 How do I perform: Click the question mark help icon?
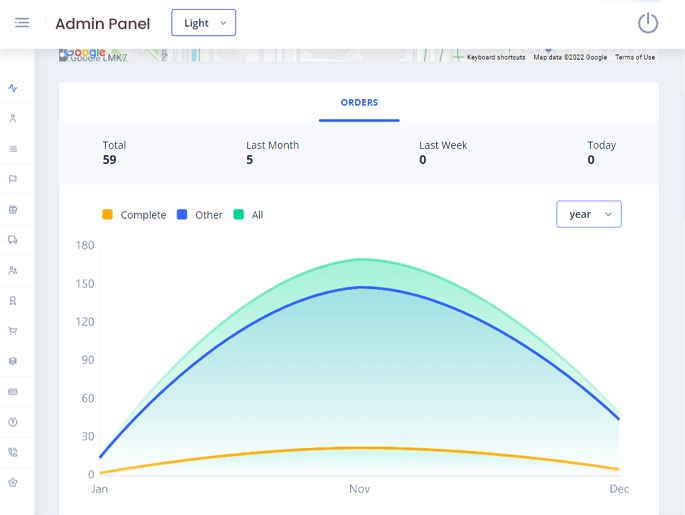[13, 422]
